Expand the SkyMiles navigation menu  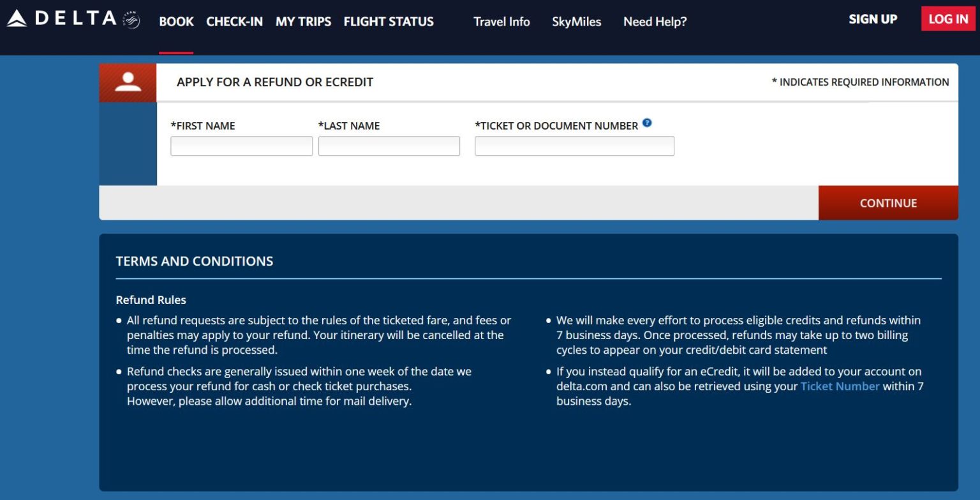576,22
